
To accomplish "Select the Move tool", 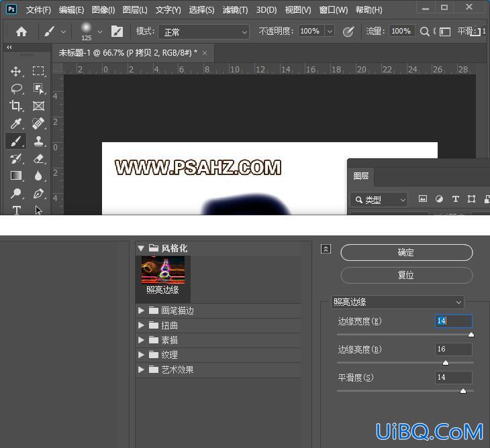I will (x=15, y=71).
